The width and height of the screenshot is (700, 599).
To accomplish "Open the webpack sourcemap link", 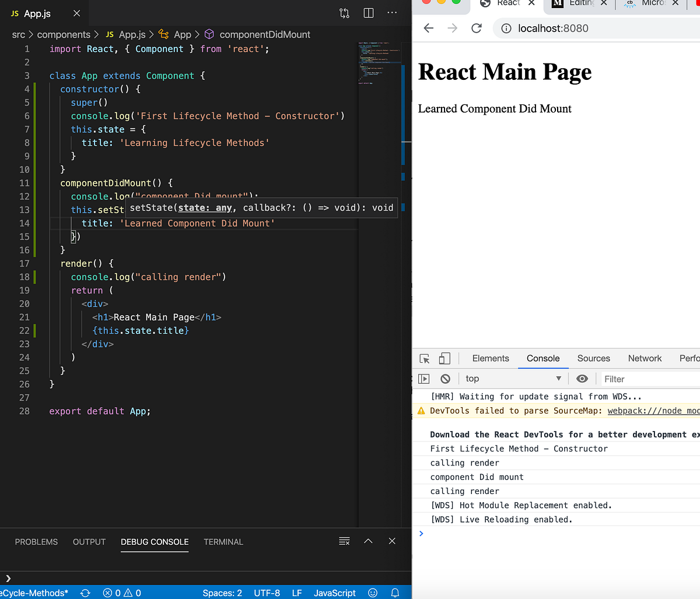I will click(x=653, y=411).
